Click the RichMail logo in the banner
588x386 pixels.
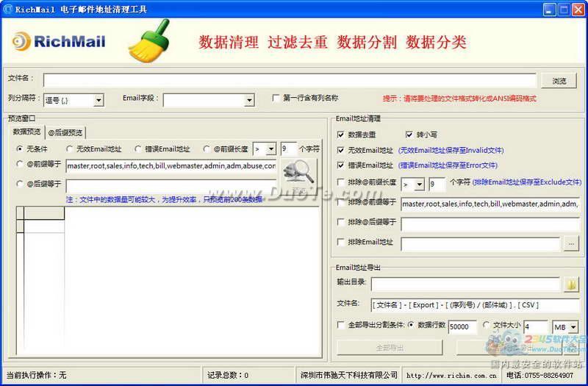60,41
